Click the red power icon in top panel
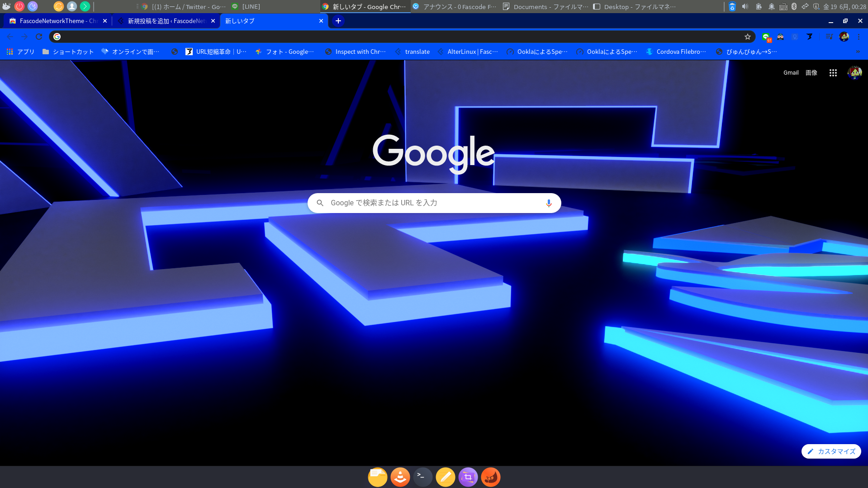 coord(19,6)
